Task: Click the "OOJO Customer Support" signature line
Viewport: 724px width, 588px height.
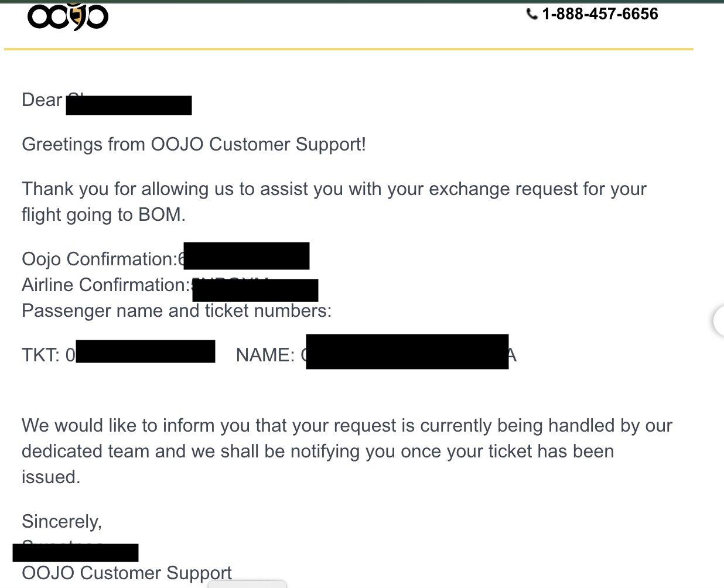Action: pyautogui.click(x=127, y=573)
